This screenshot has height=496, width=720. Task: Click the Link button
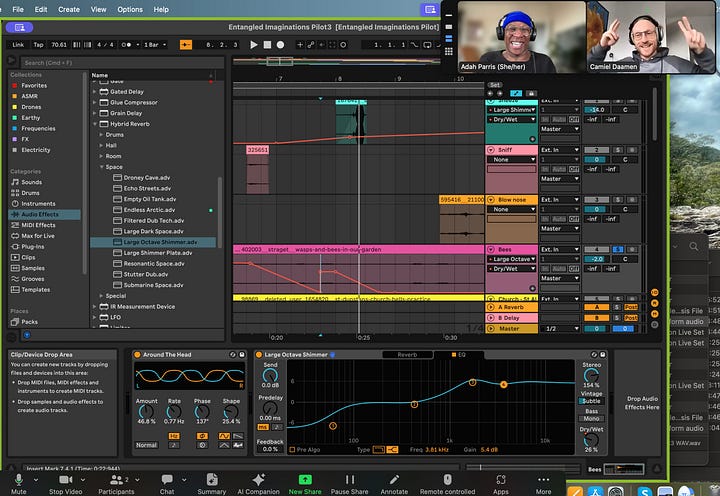point(18,45)
